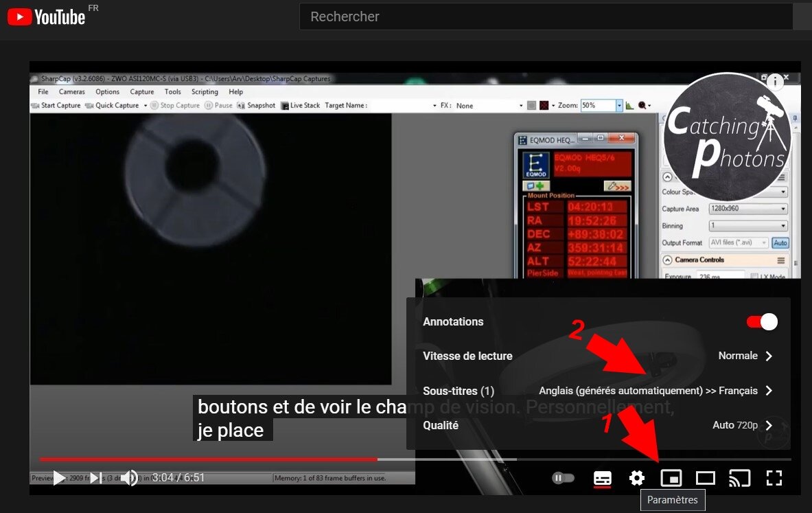Click the chevron next to Normale

769,356
